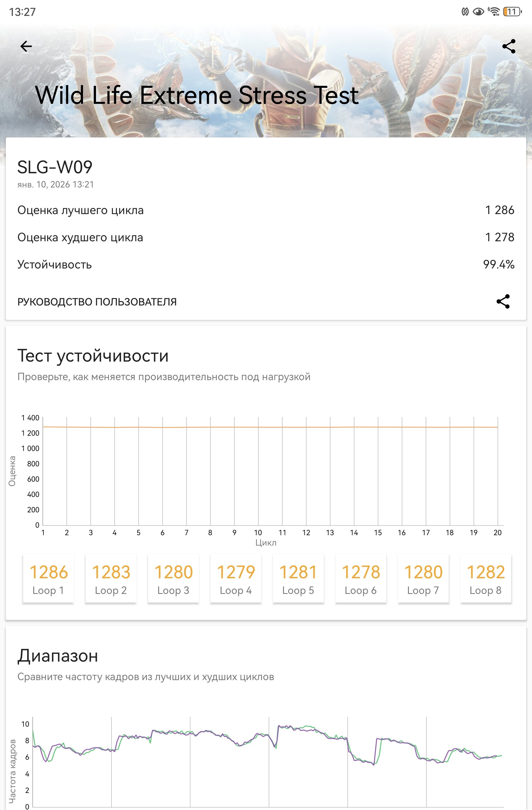This screenshot has width=532, height=810.
Task: Tap the battery indicator in the status bar
Action: (512, 12)
